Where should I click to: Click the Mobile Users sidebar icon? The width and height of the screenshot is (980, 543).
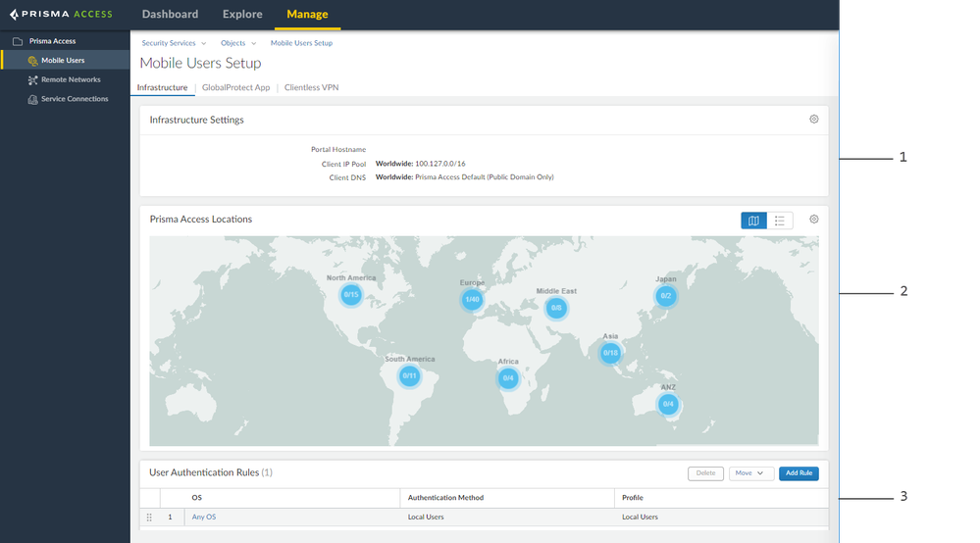pos(32,61)
